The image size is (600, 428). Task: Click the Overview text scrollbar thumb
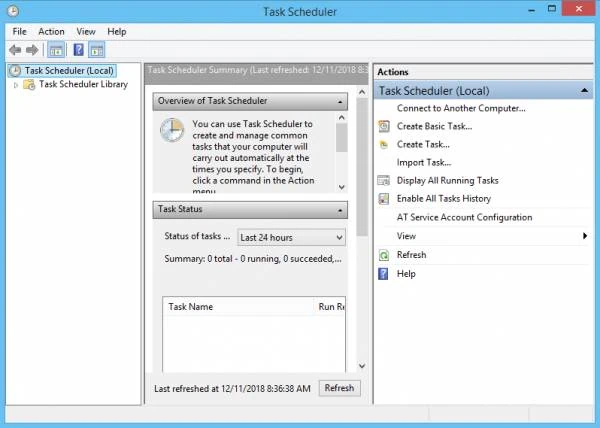[x=342, y=138]
